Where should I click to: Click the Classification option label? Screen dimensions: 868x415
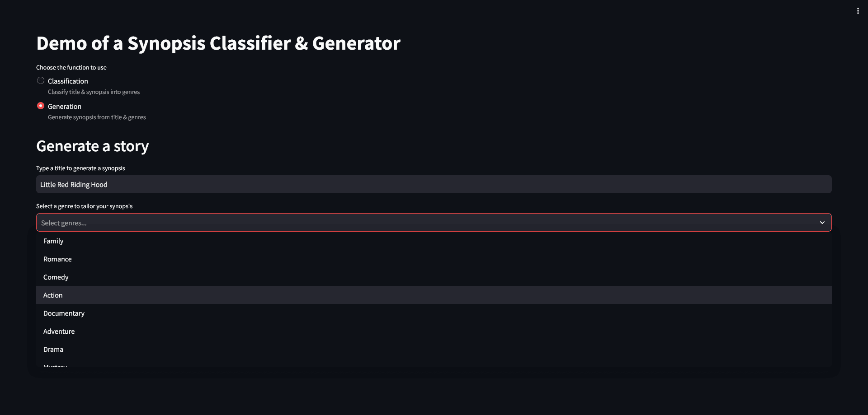point(68,81)
